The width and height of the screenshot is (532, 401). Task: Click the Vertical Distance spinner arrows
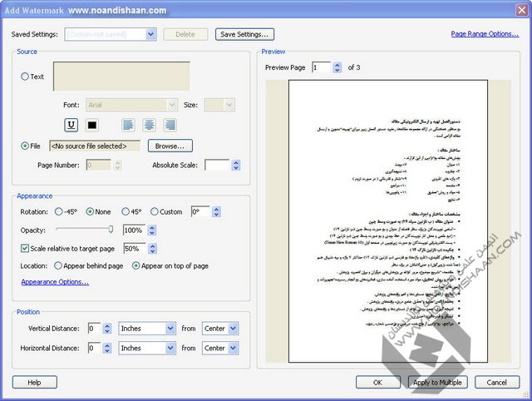coord(108,329)
